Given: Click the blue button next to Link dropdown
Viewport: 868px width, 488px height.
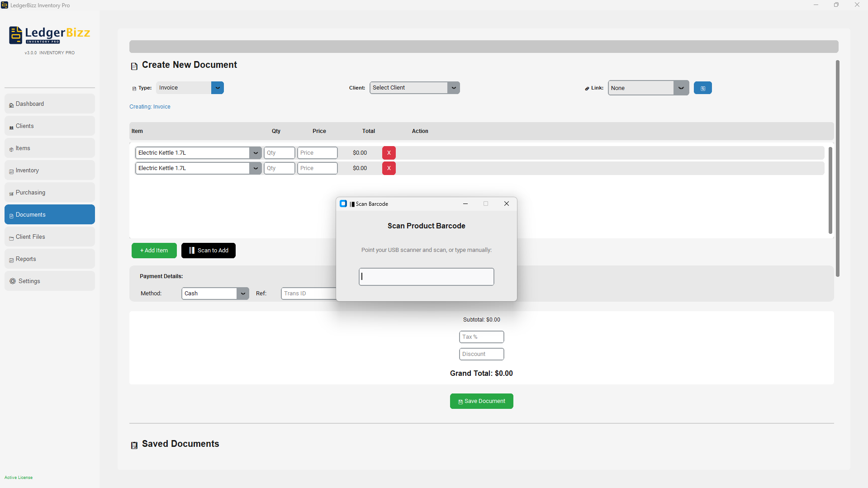Looking at the screenshot, I should click(703, 88).
